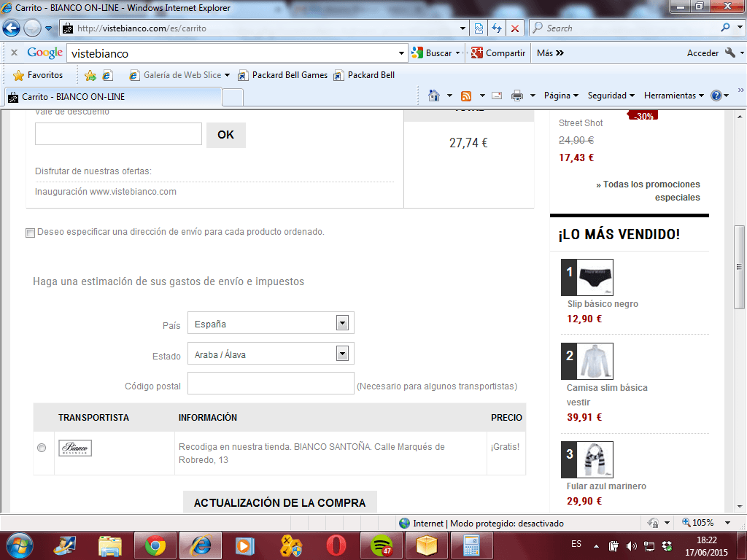Toggle Compatibility View icon in address bar
The height and width of the screenshot is (560, 747).
[x=479, y=28]
